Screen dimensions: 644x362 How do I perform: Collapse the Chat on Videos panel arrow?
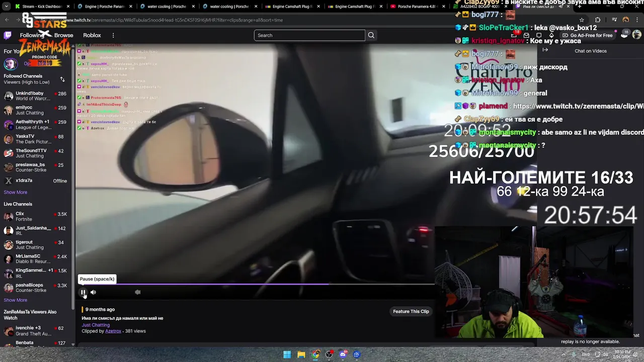pyautogui.click(x=545, y=50)
